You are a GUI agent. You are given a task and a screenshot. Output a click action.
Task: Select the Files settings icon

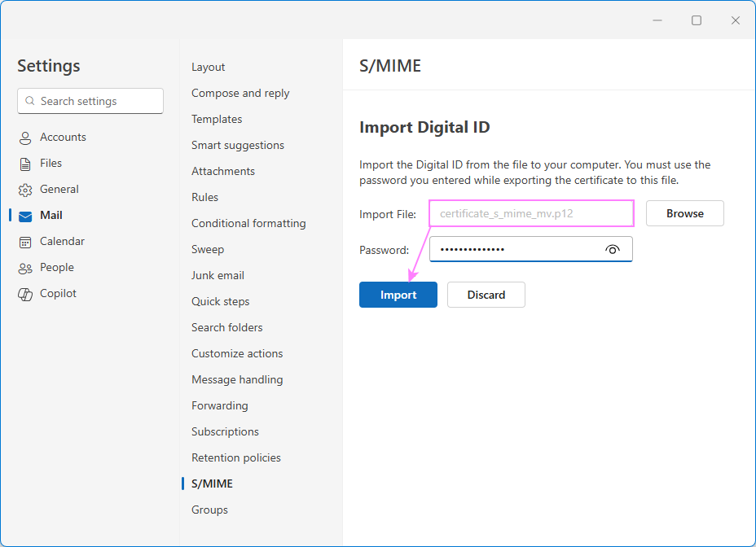click(x=24, y=163)
